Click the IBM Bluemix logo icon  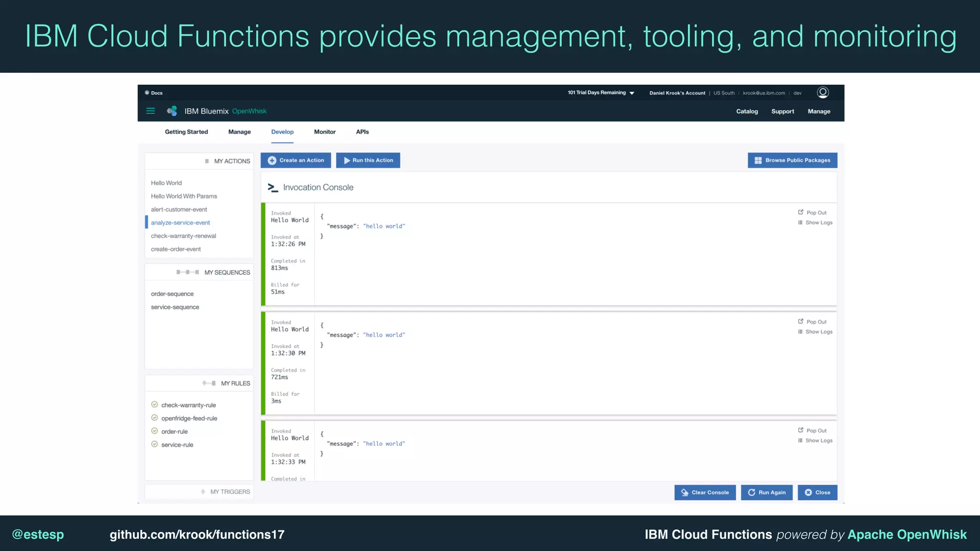point(172,111)
